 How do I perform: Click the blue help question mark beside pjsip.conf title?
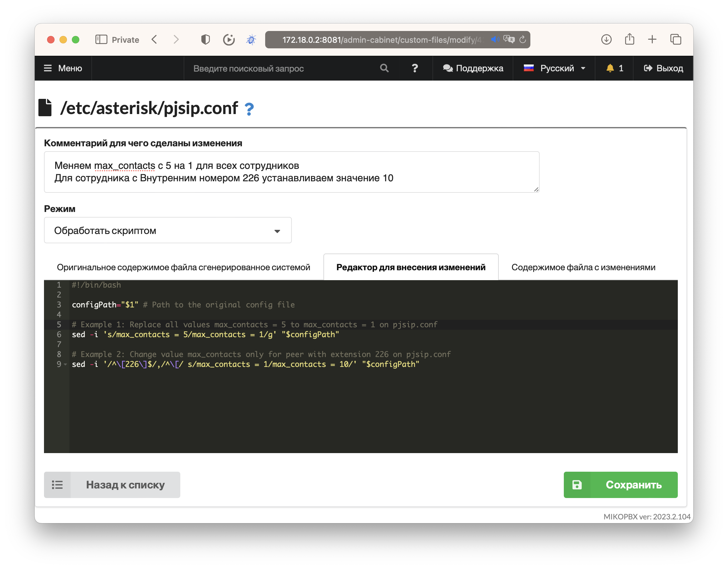249,109
